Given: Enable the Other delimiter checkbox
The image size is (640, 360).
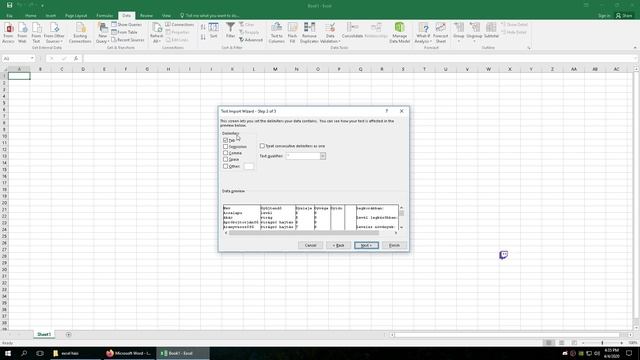Looking at the screenshot, I should point(225,166).
